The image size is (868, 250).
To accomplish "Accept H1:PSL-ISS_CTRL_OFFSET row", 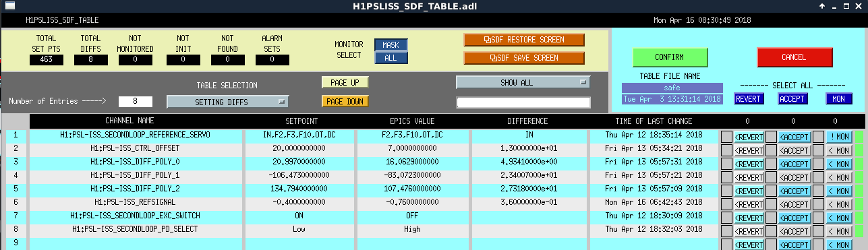I will click(x=795, y=150).
